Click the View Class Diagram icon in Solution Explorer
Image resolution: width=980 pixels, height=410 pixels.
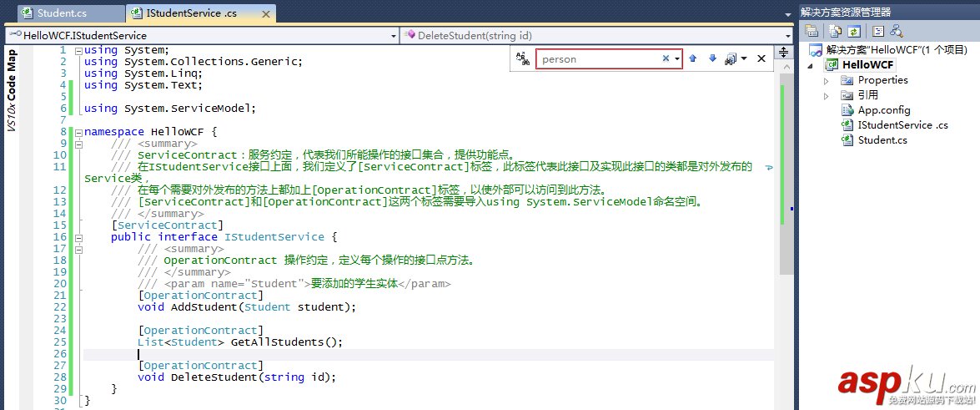coord(897,31)
